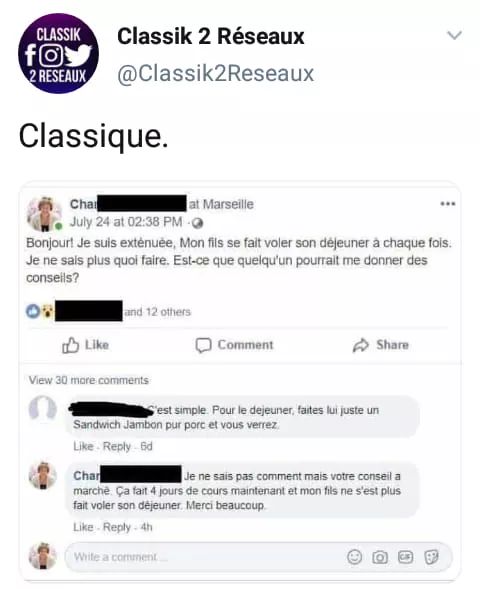Like the Sandwich Jambon comment
Image resolution: width=480 pixels, height=589 pixels.
click(x=83, y=446)
